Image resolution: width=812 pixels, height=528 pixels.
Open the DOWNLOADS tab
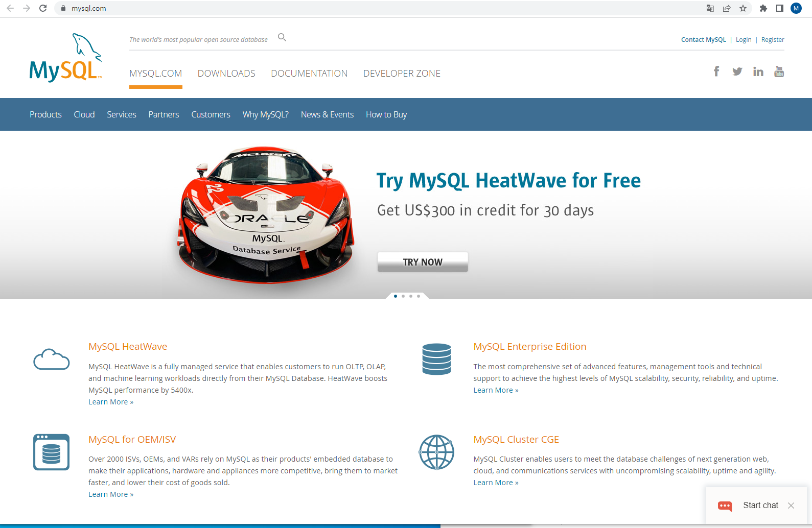pyautogui.click(x=226, y=74)
